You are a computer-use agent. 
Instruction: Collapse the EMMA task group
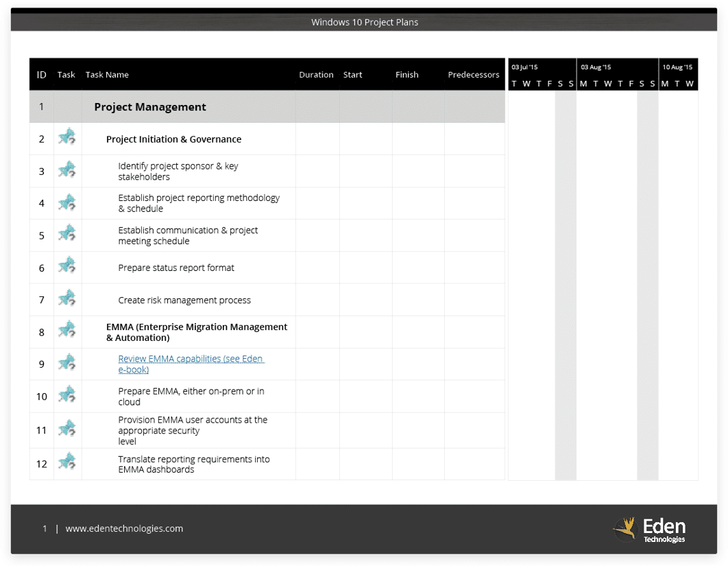(197, 332)
